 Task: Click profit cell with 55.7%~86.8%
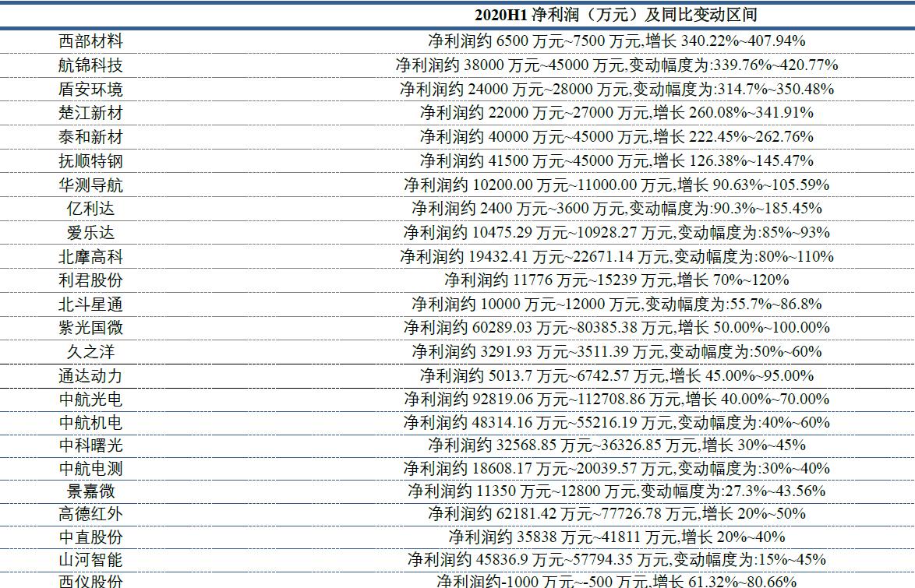coord(616,304)
